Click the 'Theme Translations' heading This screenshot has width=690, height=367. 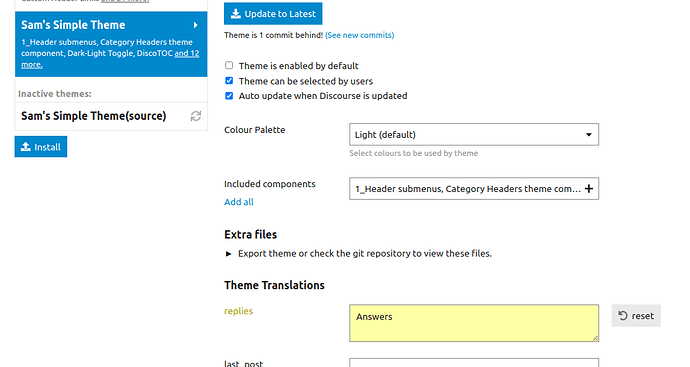[x=274, y=285]
